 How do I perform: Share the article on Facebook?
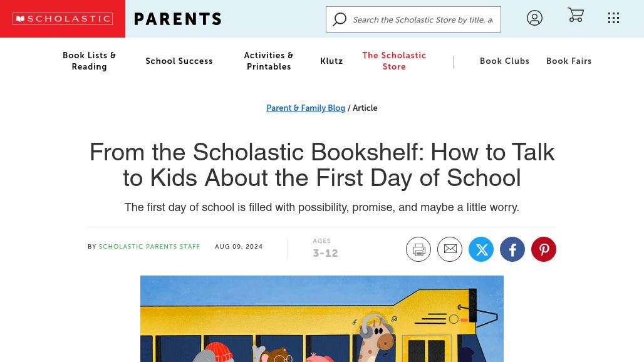tap(512, 249)
